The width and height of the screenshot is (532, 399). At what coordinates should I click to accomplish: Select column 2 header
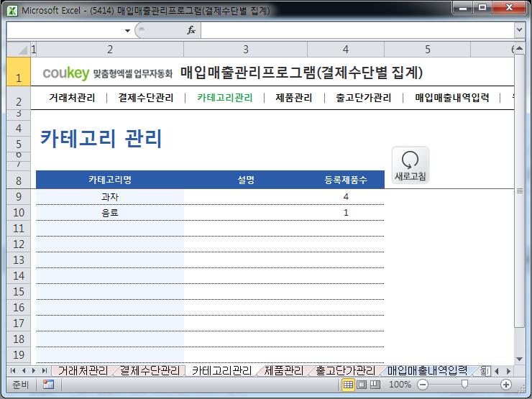[x=110, y=50]
